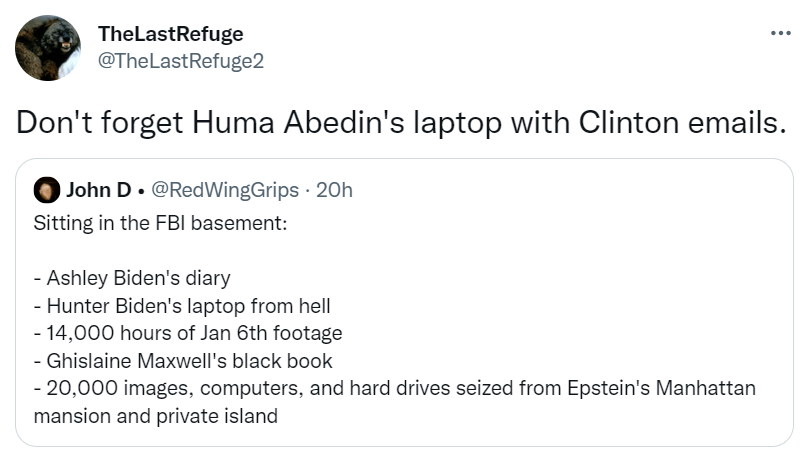
Task: Click the @TheLastRefuge2 handle
Action: click(x=180, y=60)
